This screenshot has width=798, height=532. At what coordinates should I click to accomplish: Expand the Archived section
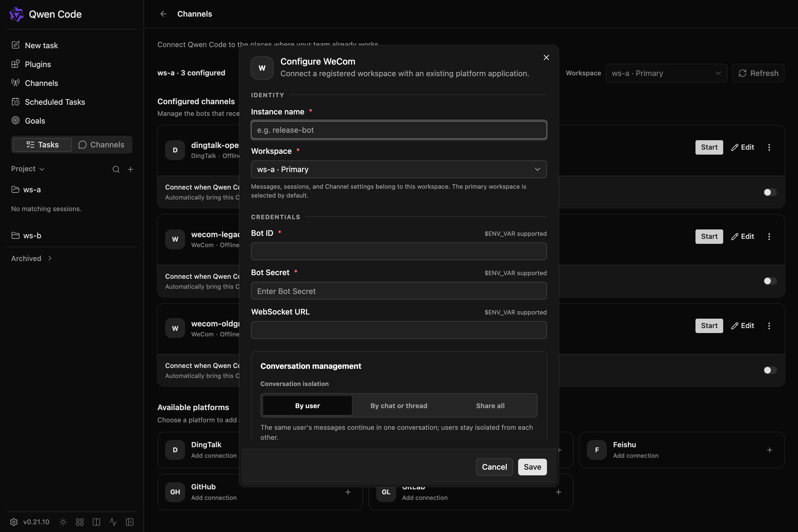click(31, 259)
